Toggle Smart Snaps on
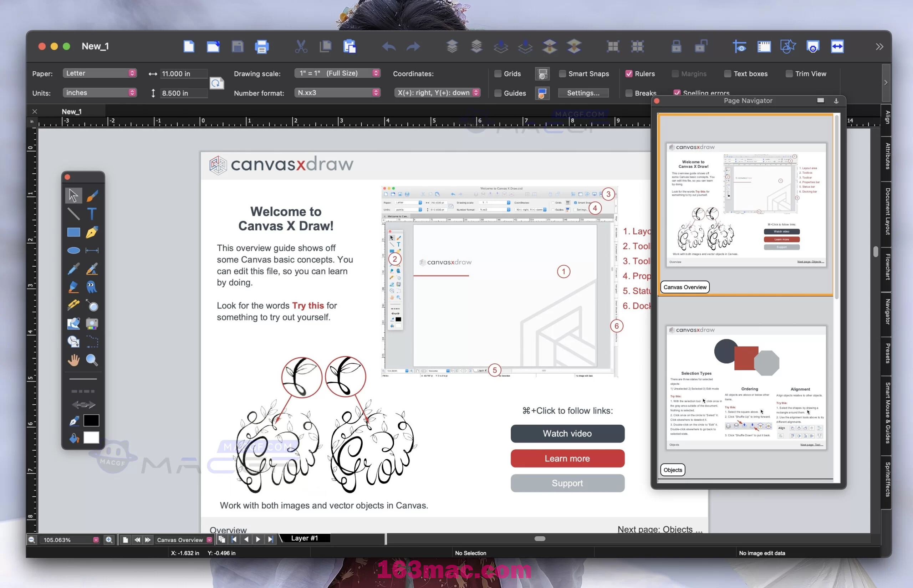The height and width of the screenshot is (588, 913). click(x=561, y=73)
